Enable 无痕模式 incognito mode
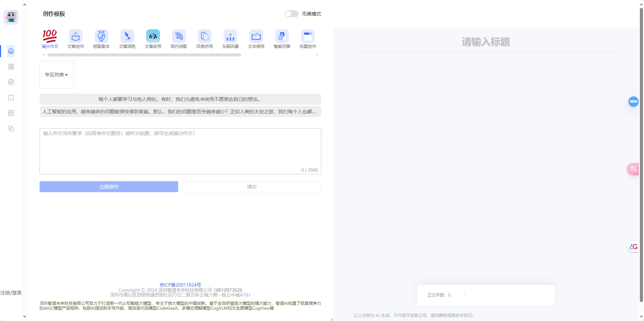644x321 pixels. [291, 14]
